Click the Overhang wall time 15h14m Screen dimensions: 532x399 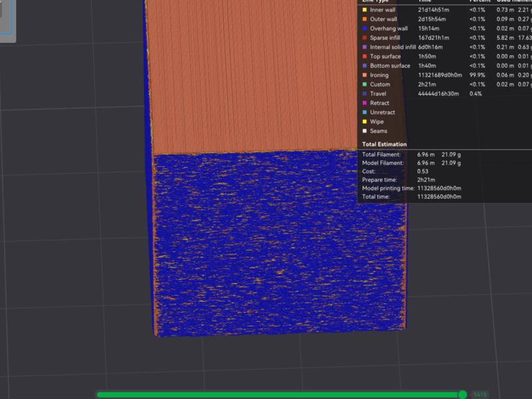[x=428, y=29]
